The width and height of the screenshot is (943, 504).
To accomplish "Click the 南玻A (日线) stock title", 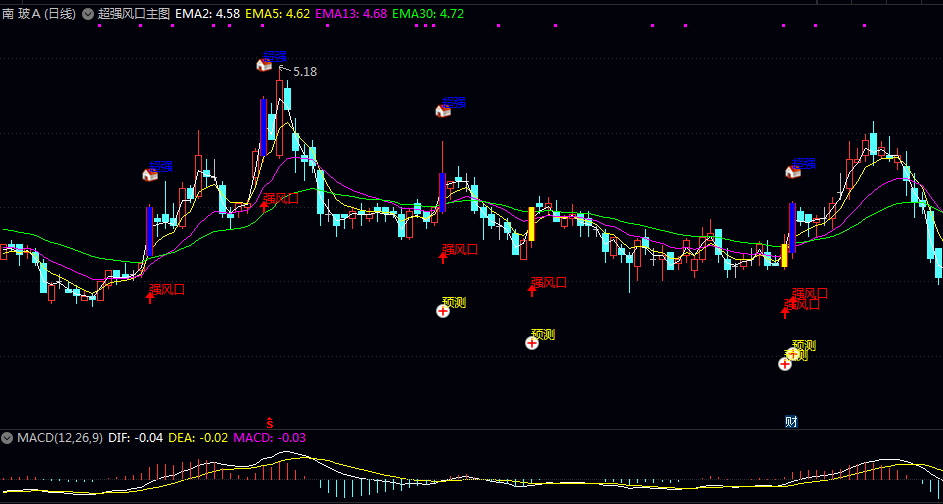I will pos(38,14).
